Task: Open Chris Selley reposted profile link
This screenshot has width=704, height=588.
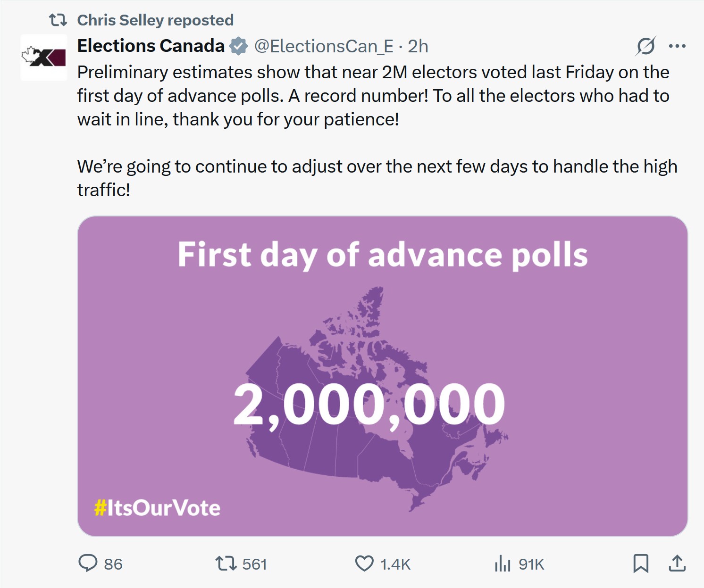Action: click(x=155, y=20)
